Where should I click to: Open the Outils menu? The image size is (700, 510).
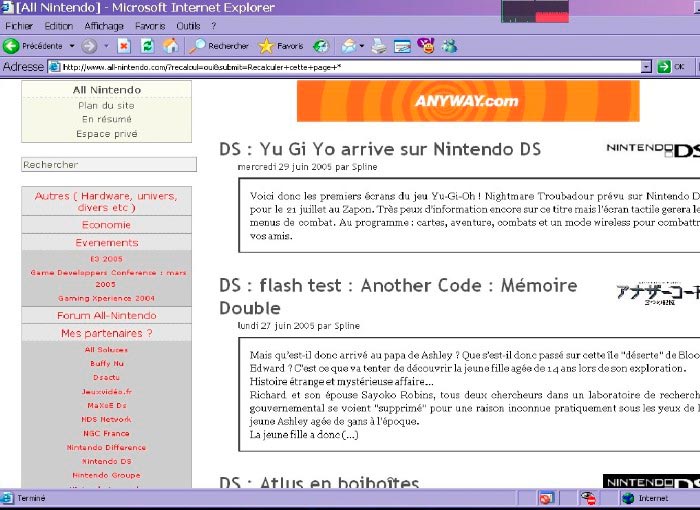pos(188,26)
